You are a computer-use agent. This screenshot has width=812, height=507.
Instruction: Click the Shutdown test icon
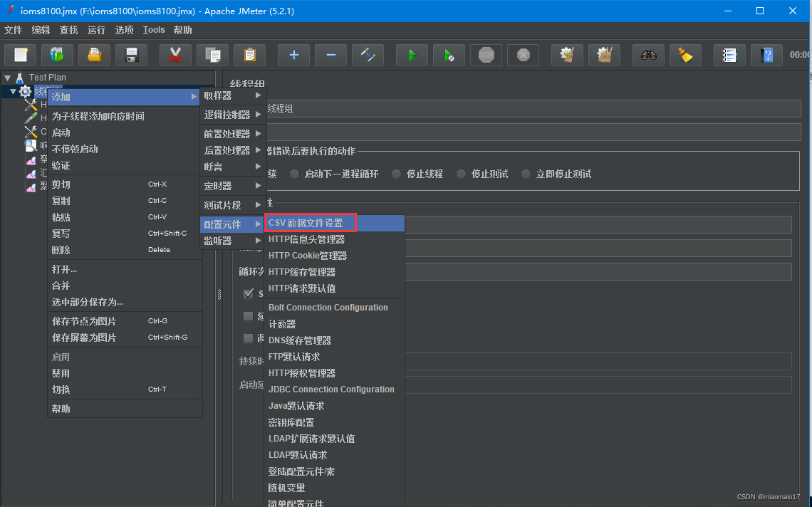tap(523, 55)
